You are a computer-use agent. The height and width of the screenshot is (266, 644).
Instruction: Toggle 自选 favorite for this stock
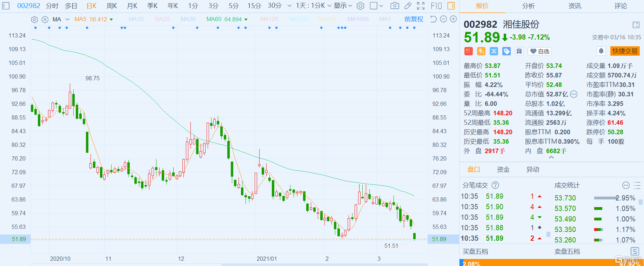539,51
